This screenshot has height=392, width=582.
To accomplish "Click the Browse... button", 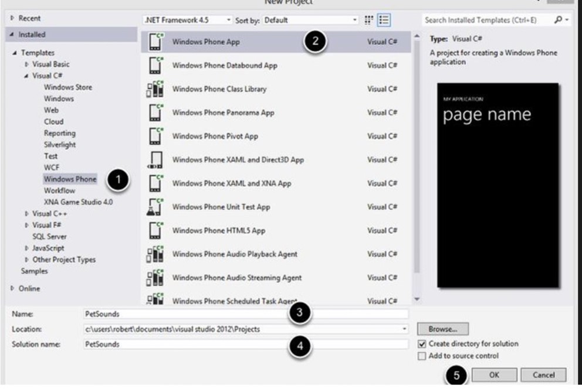I will click(443, 329).
